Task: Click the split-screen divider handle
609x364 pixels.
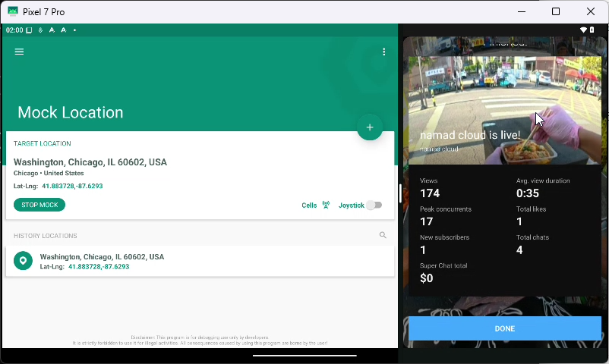Action: click(400, 193)
